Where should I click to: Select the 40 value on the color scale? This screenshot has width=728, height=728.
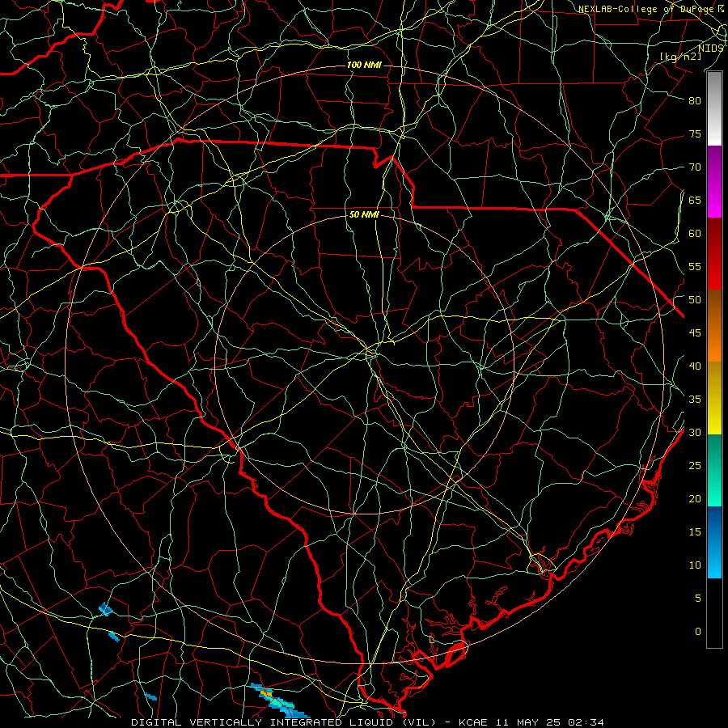[695, 366]
